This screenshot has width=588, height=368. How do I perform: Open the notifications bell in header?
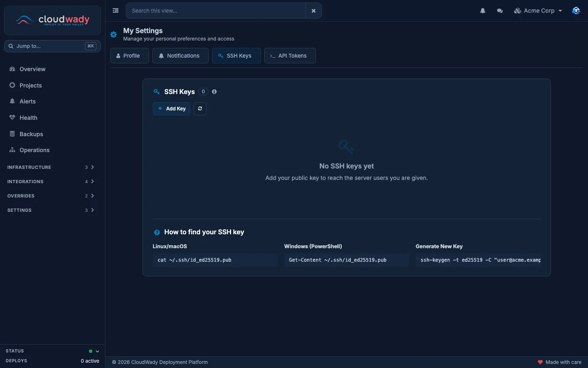click(483, 11)
